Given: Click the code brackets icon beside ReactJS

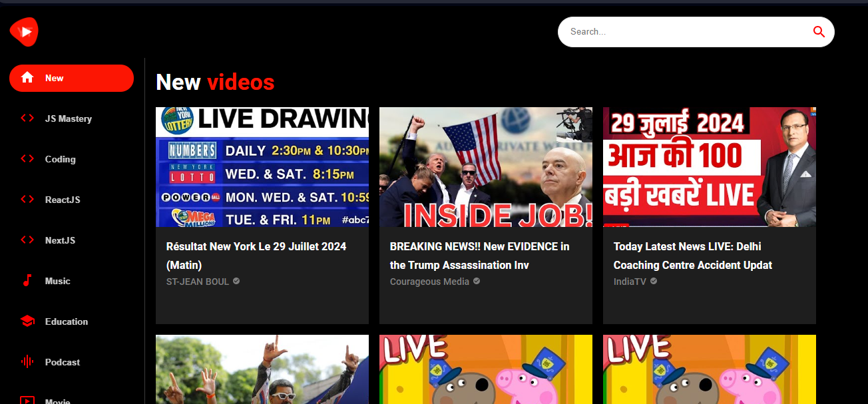Looking at the screenshot, I should click(27, 200).
